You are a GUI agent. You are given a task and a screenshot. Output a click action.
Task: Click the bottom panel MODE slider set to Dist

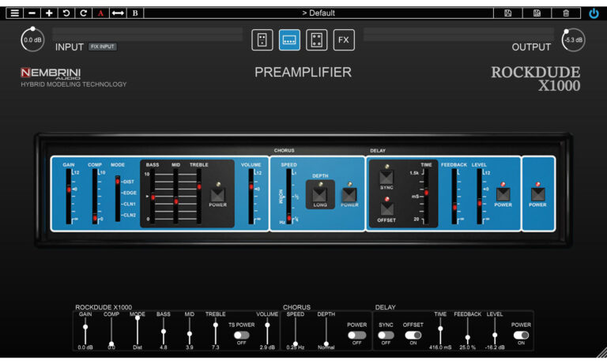tap(137, 331)
